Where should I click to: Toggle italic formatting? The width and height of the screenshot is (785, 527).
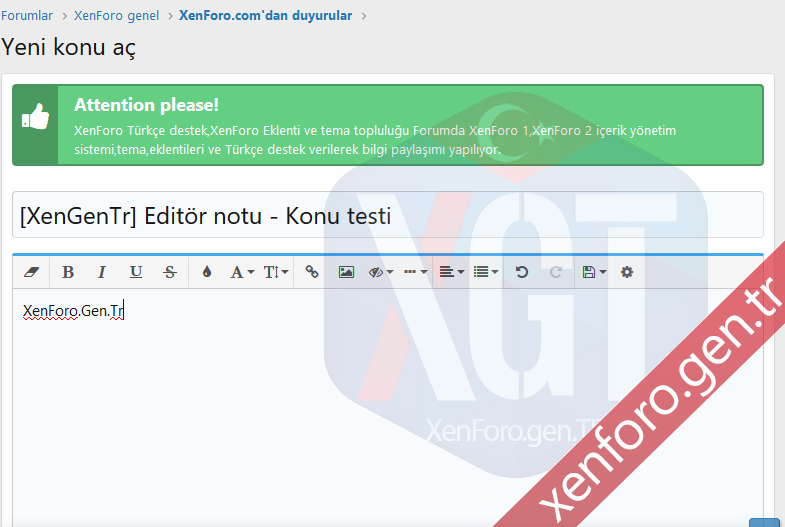pyautogui.click(x=102, y=272)
